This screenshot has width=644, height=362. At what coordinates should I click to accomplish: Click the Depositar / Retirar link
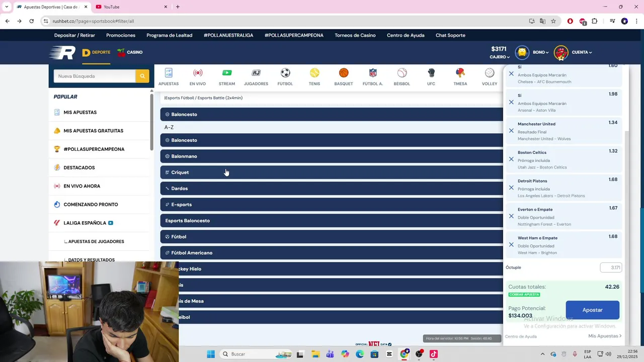point(74,35)
